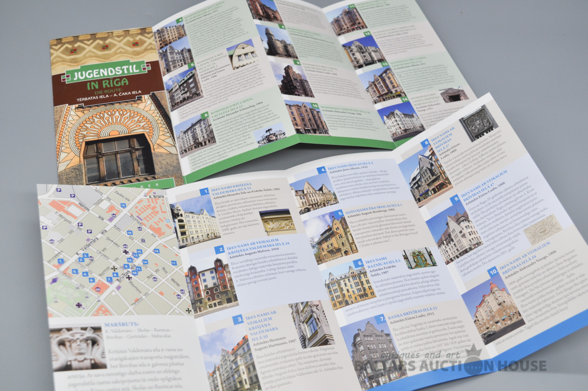588x391 pixels.
Task: Click the arched gable detail photo, German brochure
Action: click(x=241, y=53)
